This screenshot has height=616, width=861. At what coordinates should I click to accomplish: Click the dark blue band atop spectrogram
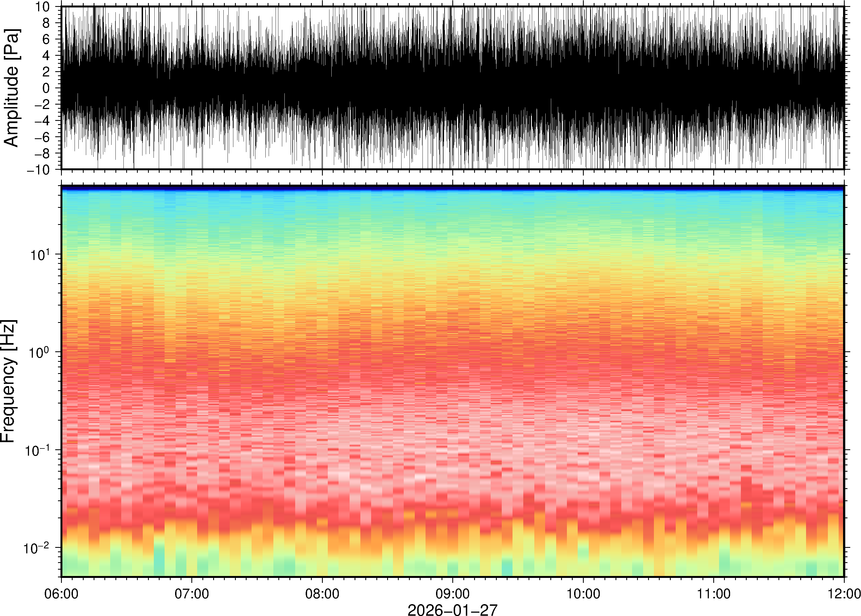click(452, 188)
